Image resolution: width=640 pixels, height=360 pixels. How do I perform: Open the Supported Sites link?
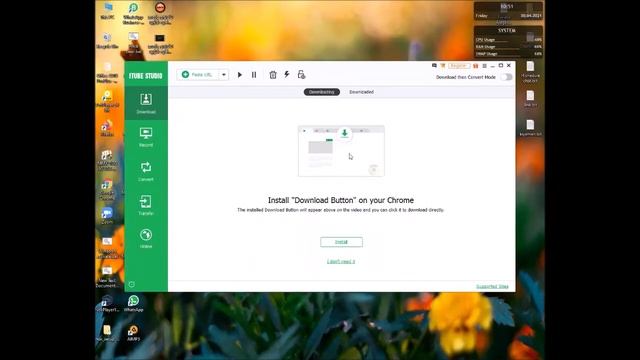click(492, 287)
